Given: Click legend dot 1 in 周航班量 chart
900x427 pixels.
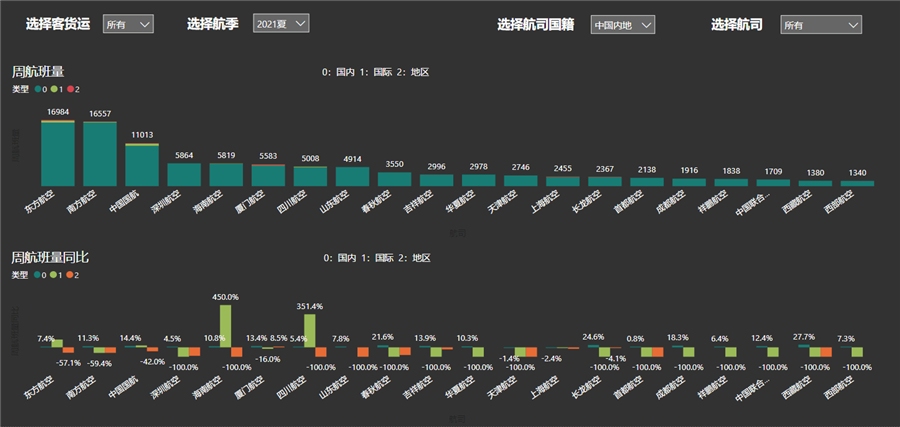Looking at the screenshot, I should point(55,90).
